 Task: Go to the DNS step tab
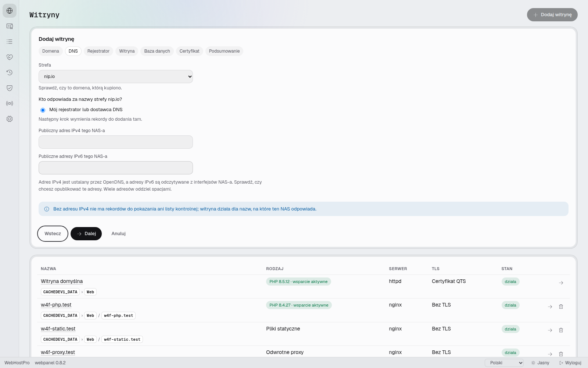pyautogui.click(x=73, y=51)
